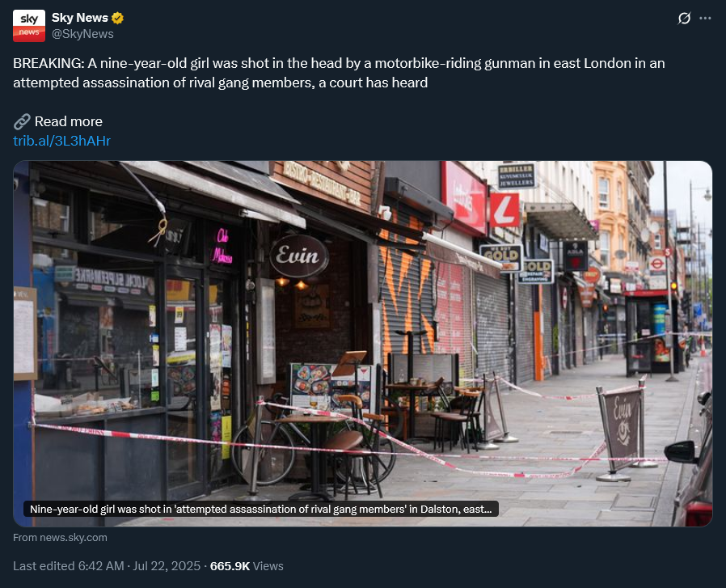Click the We Buy Gold sign in photo
This screenshot has height=588, width=726.
coord(501,258)
